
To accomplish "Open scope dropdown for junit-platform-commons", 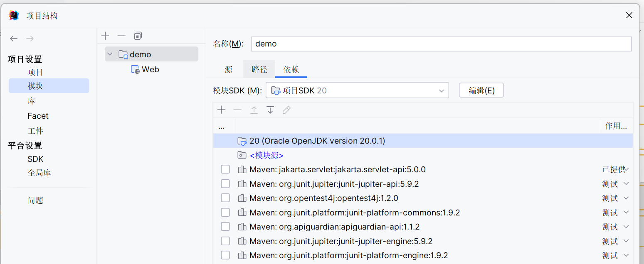I will coord(627,213).
